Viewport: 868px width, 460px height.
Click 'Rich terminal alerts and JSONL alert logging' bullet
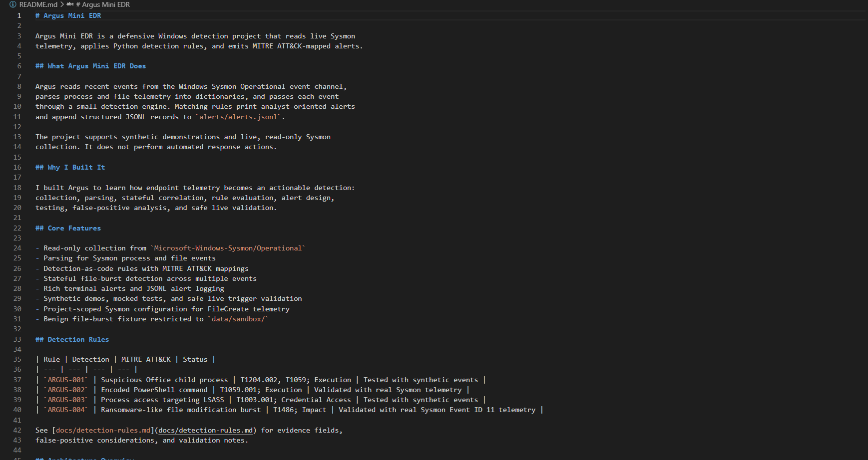[133, 288]
